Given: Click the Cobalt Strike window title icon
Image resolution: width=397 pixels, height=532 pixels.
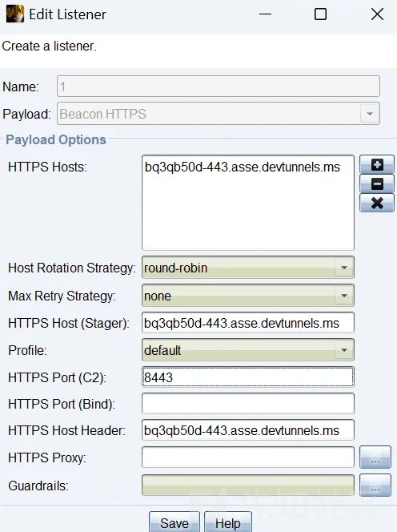Looking at the screenshot, I should pyautogui.click(x=15, y=14).
